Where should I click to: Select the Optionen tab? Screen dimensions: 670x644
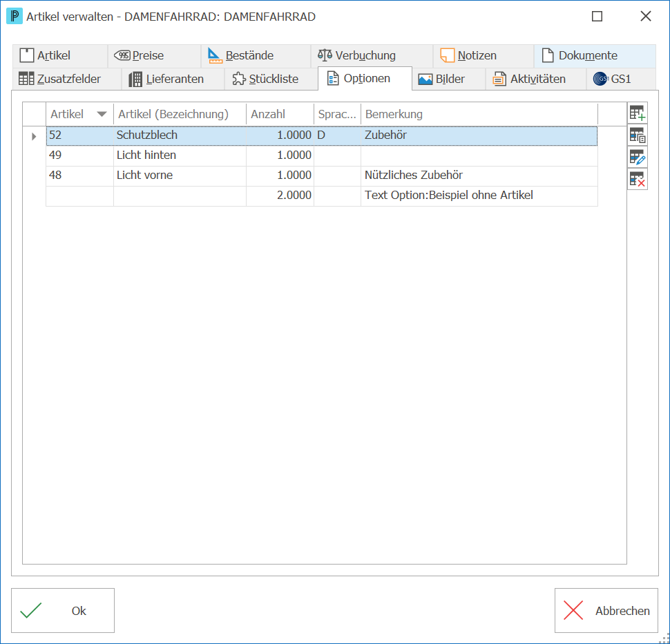pos(365,79)
